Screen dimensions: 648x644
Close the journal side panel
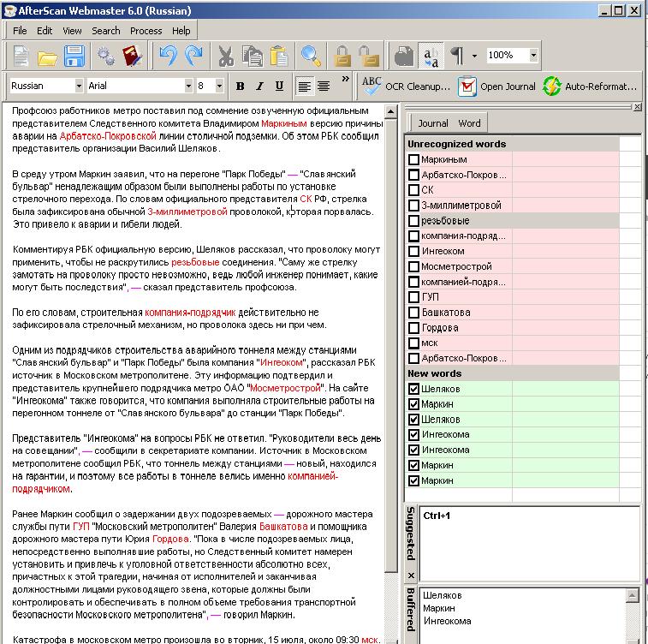(637, 107)
